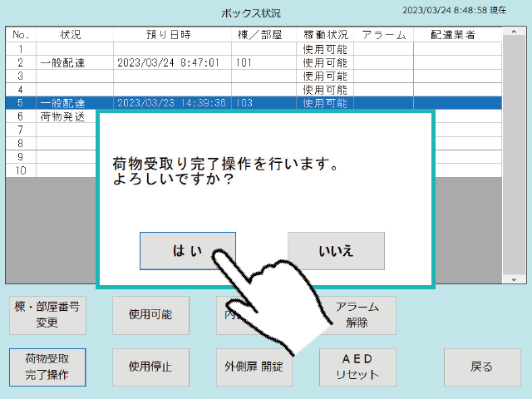Click the 状況 column header
The image size is (532, 399).
[x=71, y=35]
